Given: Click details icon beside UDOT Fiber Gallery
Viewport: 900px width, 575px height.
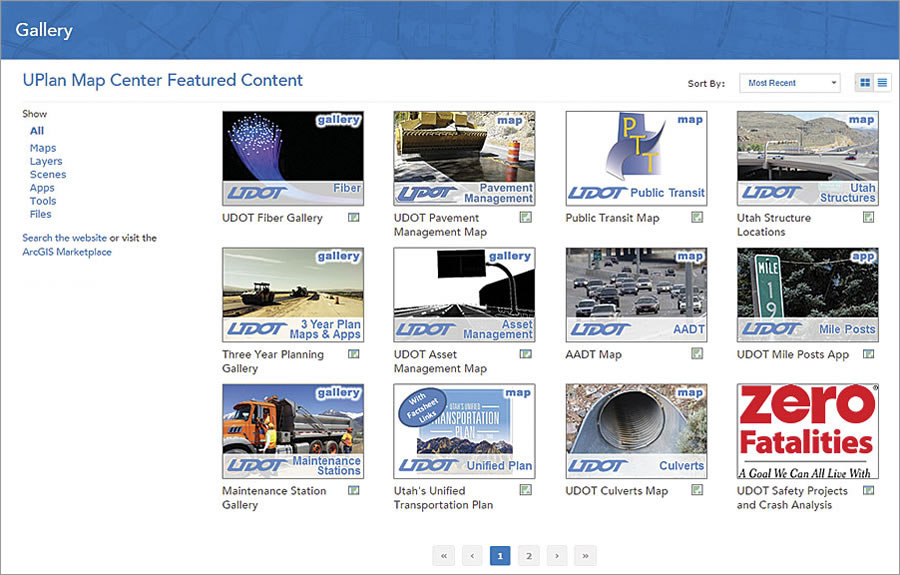Looking at the screenshot, I should [x=354, y=217].
